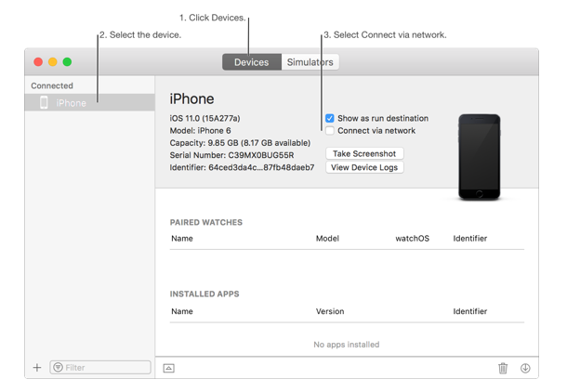Click the Take Screenshot button

[x=364, y=153]
